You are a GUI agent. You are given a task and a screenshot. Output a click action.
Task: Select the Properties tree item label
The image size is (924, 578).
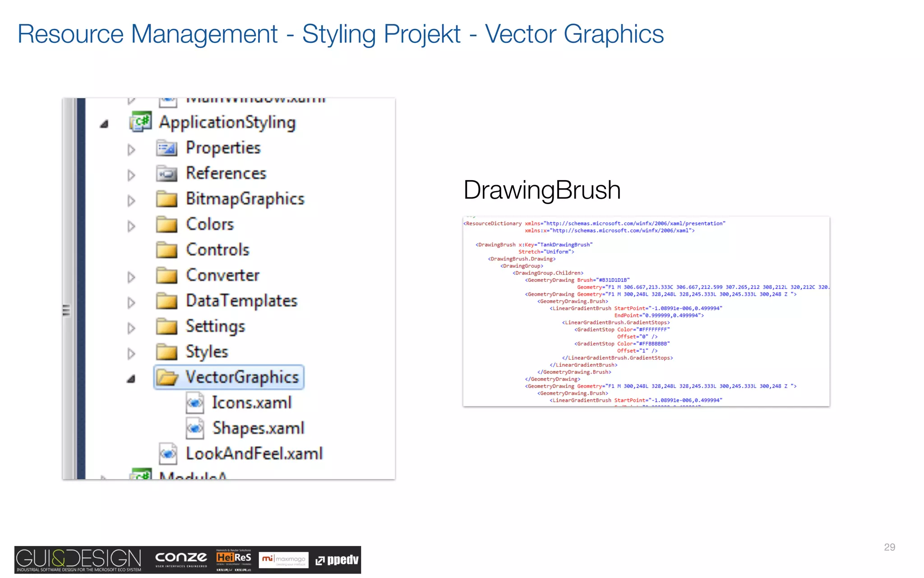click(x=223, y=148)
